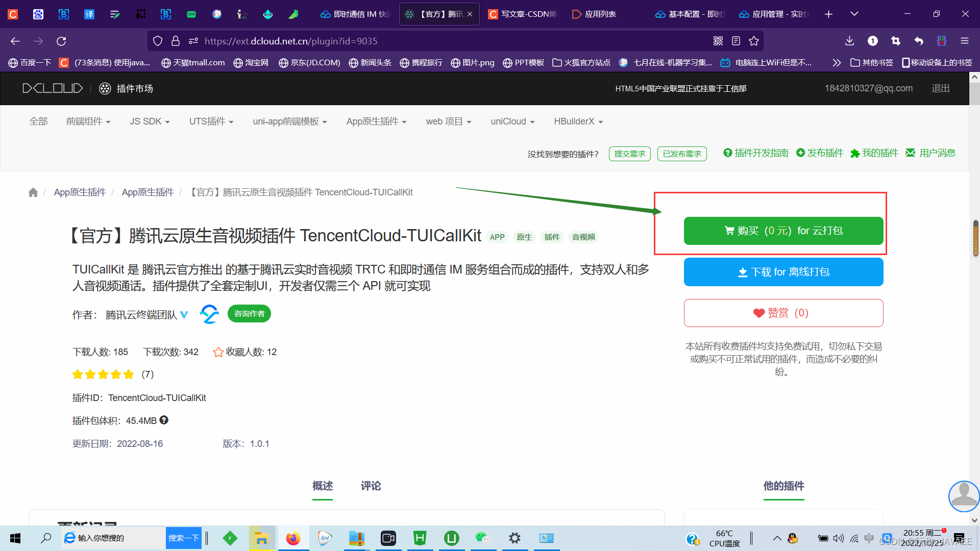Click the five-star rating row
980x551 pixels.
click(x=103, y=374)
